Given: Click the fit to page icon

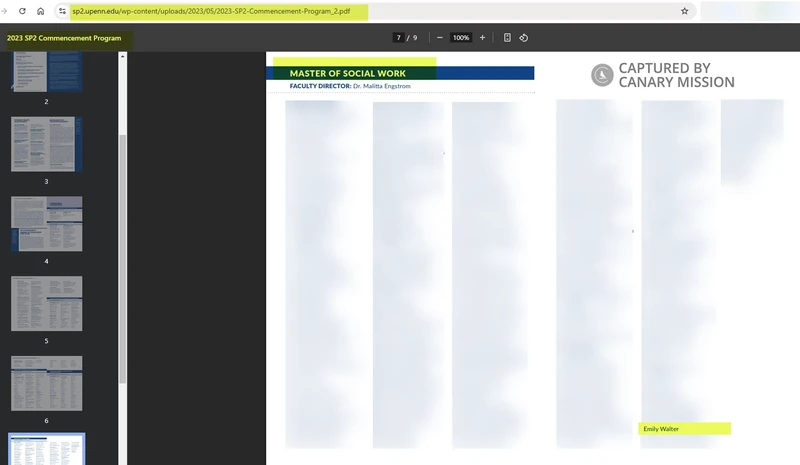Looking at the screenshot, I should pyautogui.click(x=507, y=38).
